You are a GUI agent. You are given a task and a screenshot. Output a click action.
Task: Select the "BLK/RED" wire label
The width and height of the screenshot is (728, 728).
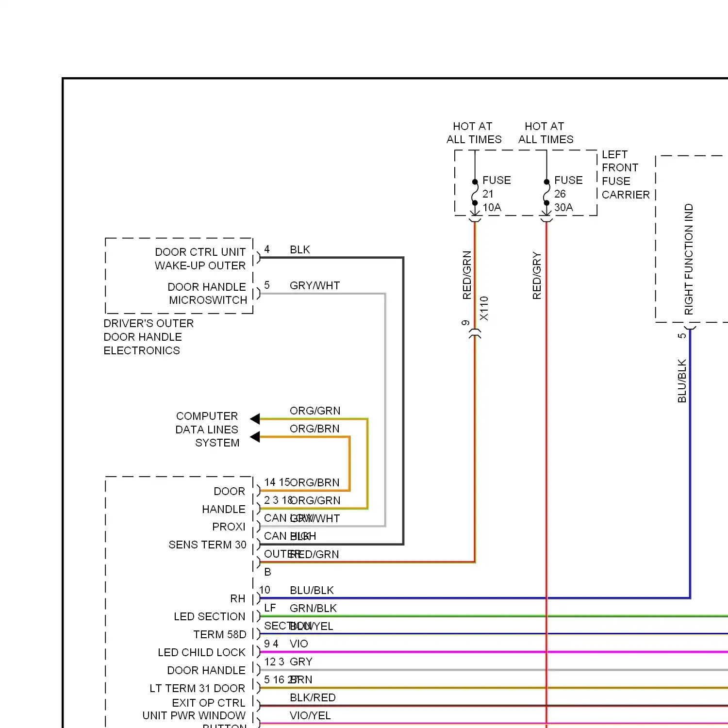pos(313,697)
